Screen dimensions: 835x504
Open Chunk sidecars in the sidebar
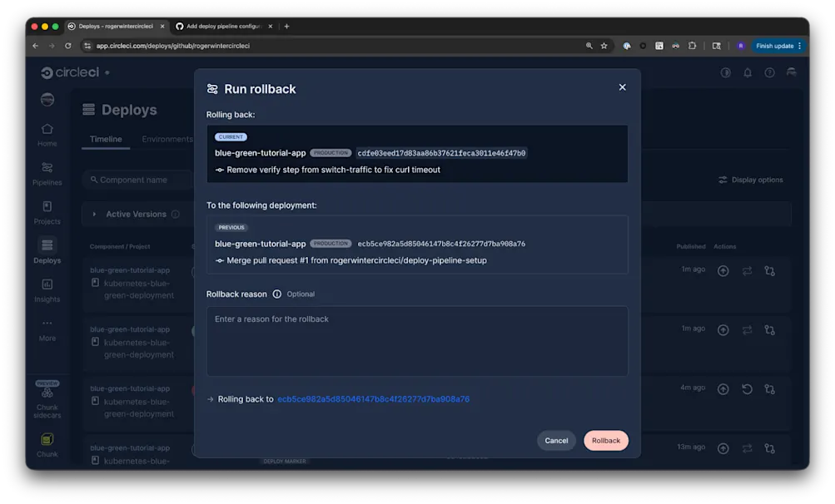(47, 400)
